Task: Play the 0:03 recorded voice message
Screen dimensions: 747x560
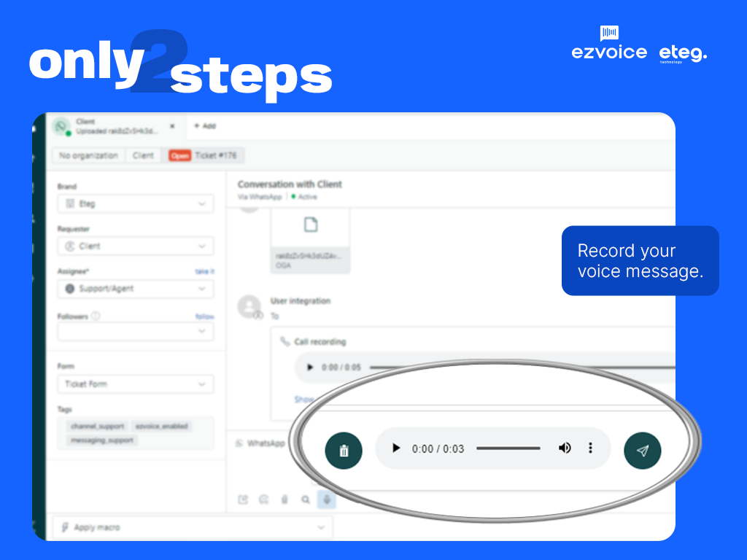Action: [396, 448]
